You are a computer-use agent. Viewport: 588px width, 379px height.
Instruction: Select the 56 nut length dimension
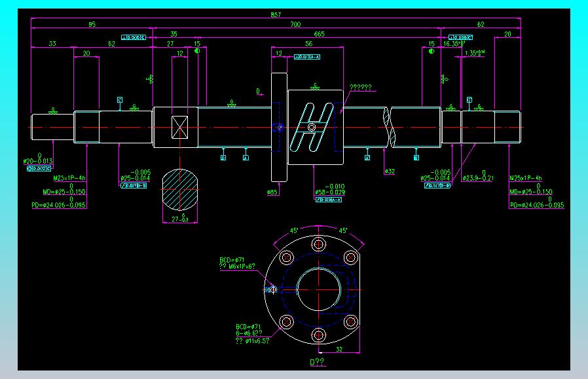[308, 44]
